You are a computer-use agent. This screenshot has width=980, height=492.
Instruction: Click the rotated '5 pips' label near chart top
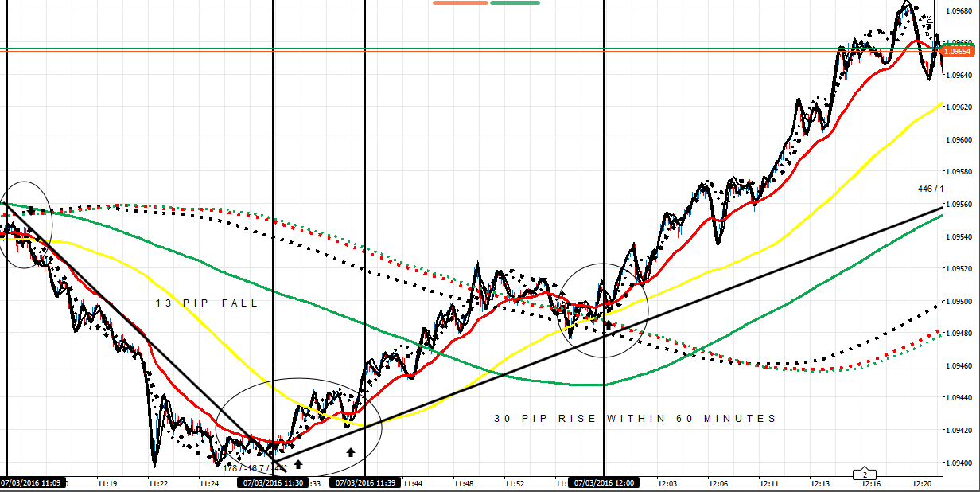tap(930, 24)
